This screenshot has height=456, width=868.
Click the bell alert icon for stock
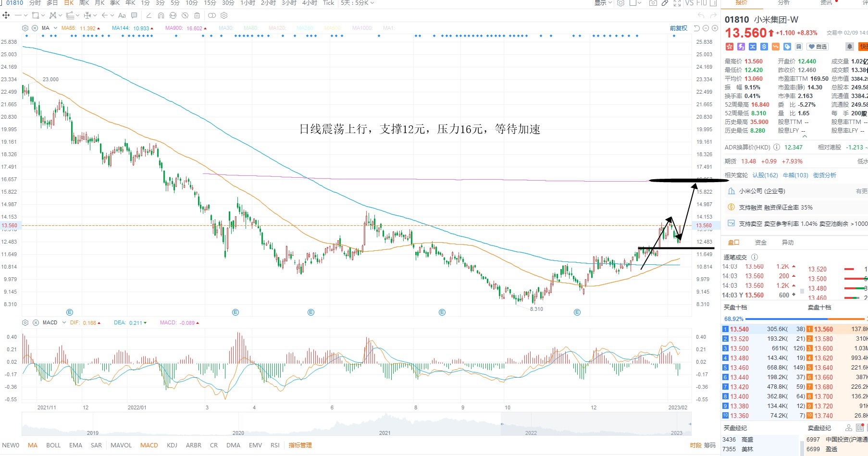pyautogui.click(x=850, y=47)
